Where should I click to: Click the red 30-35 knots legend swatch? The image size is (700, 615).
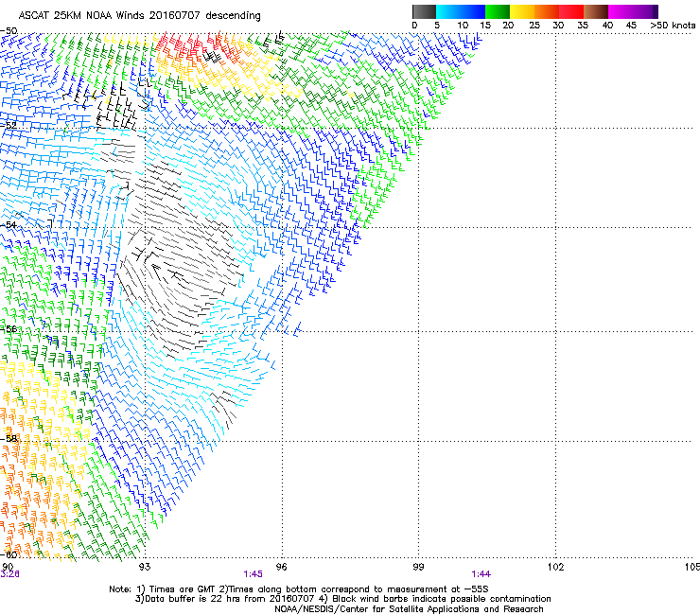(x=571, y=11)
